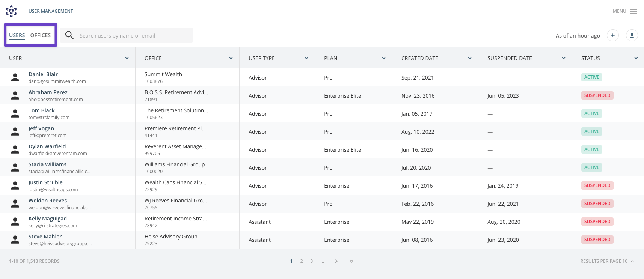Jump to last page double arrow

tap(351, 261)
